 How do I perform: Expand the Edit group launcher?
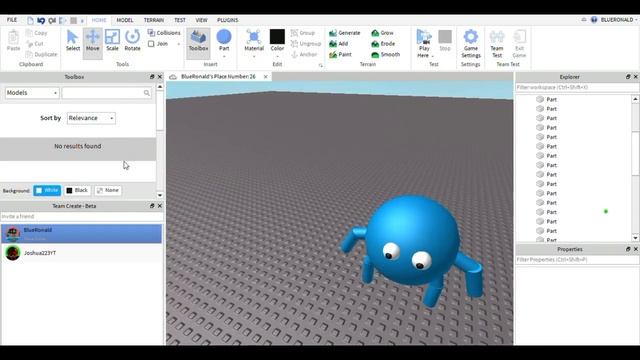[x=320, y=65]
